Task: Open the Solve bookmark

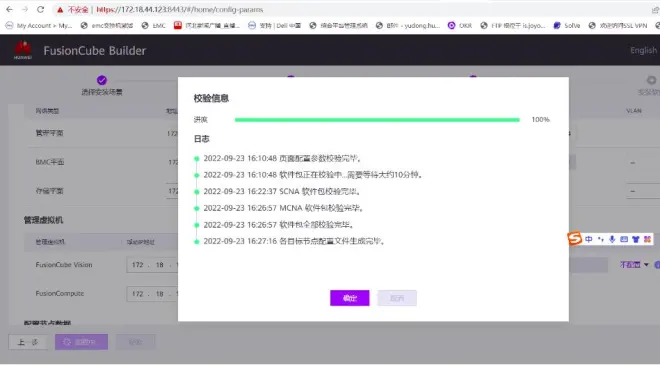Action: [x=567, y=26]
